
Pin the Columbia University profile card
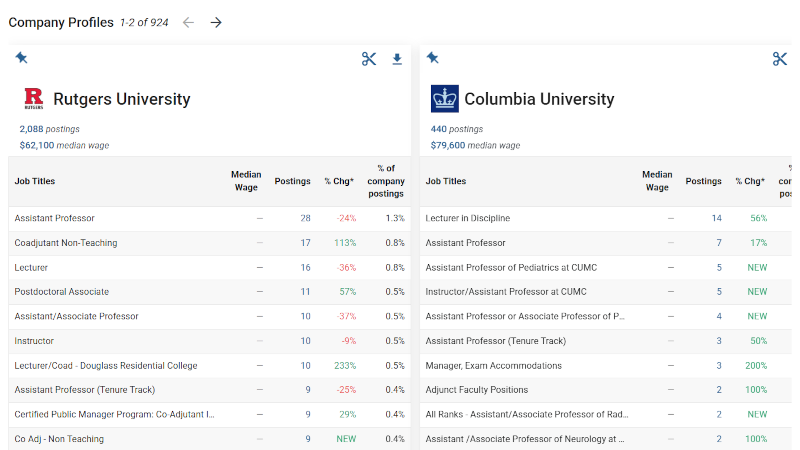click(433, 58)
